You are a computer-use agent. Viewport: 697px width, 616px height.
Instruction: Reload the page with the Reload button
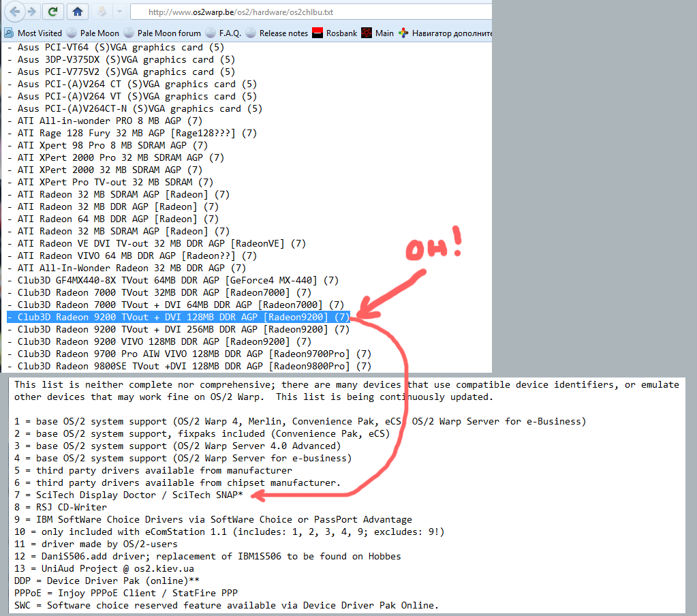(x=52, y=12)
